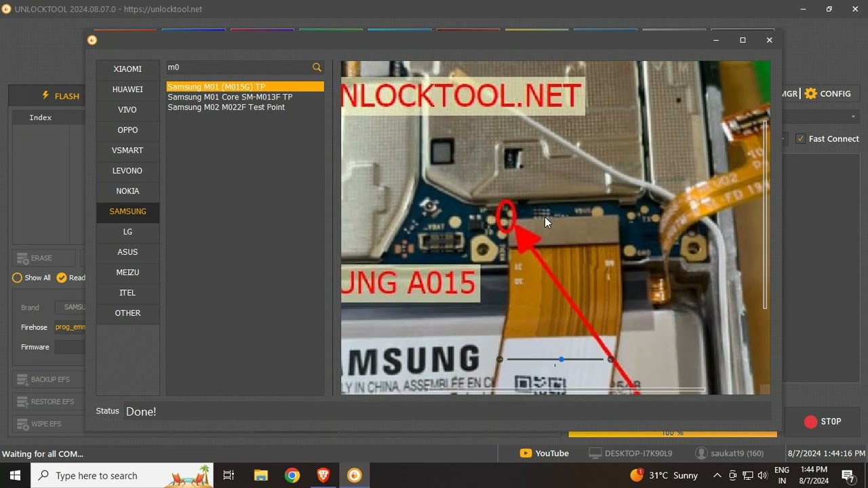Click the RESTORE EFS button

pos(48,402)
